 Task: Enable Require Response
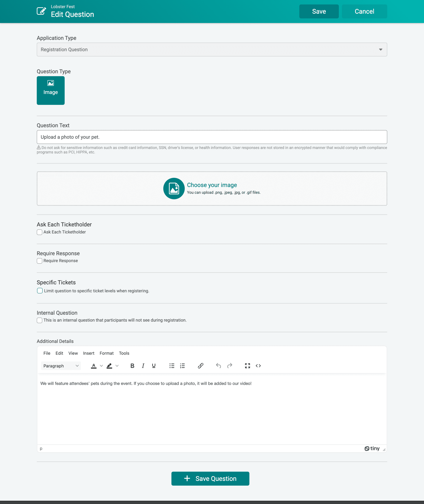click(39, 261)
